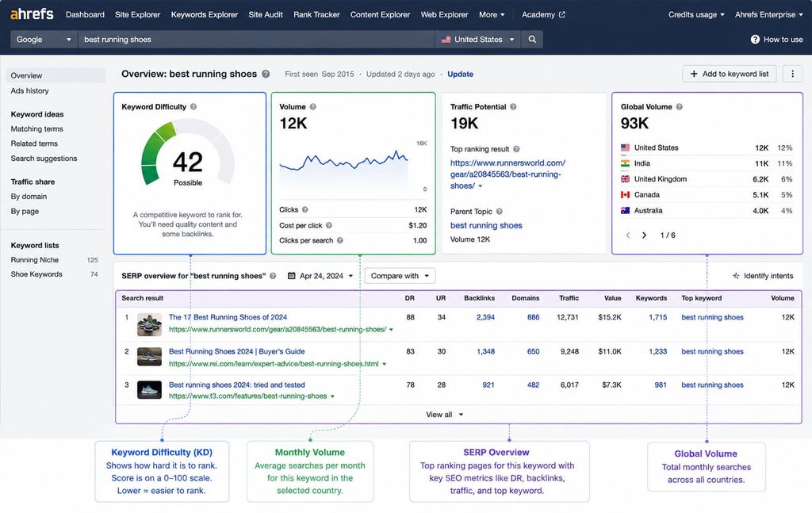Open Traffic share By domain
Screen dimensions: 812x513
pos(29,196)
